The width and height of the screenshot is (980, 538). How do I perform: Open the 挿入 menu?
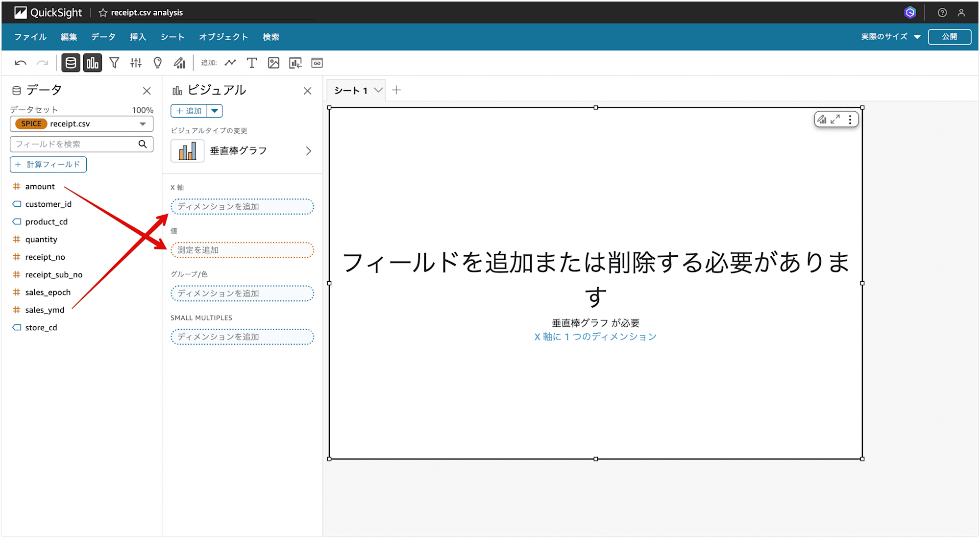[138, 37]
